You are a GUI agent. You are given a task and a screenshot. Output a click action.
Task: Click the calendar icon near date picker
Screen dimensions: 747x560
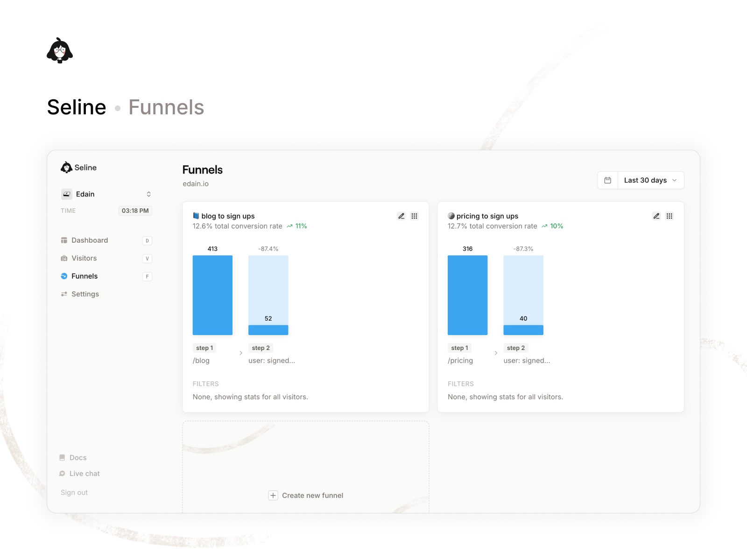pos(607,180)
